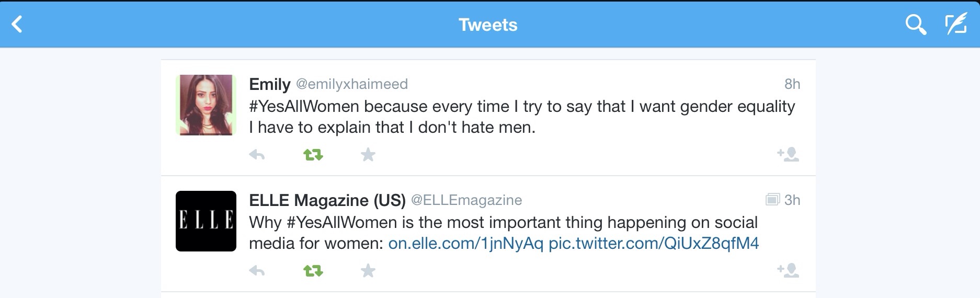Open Emily's profile picture
The height and width of the screenshot is (298, 980).
pos(206,105)
